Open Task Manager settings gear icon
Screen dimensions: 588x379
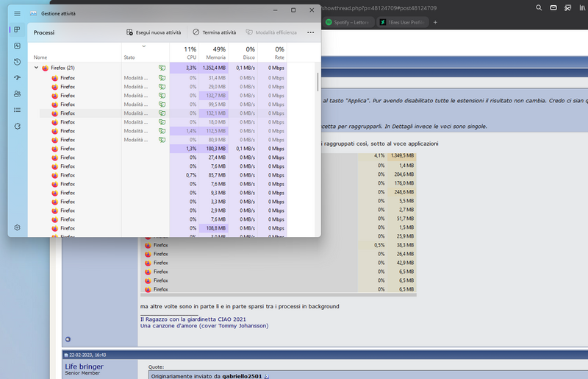point(17,227)
